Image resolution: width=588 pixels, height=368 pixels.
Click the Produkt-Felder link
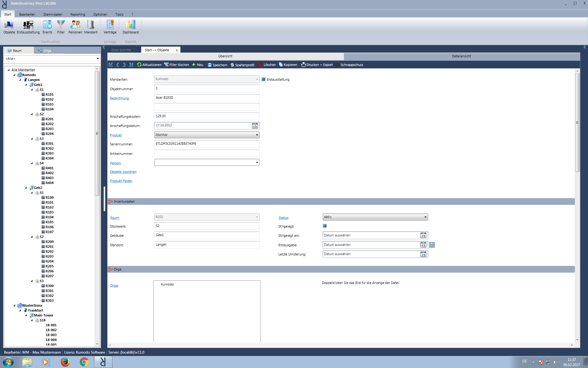click(121, 181)
